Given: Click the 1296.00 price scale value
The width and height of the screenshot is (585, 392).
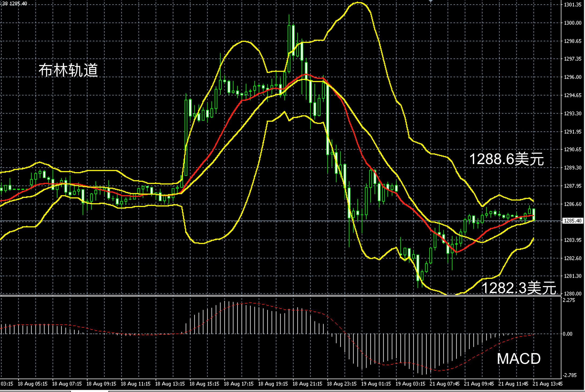Looking at the screenshot, I should pos(572,77).
